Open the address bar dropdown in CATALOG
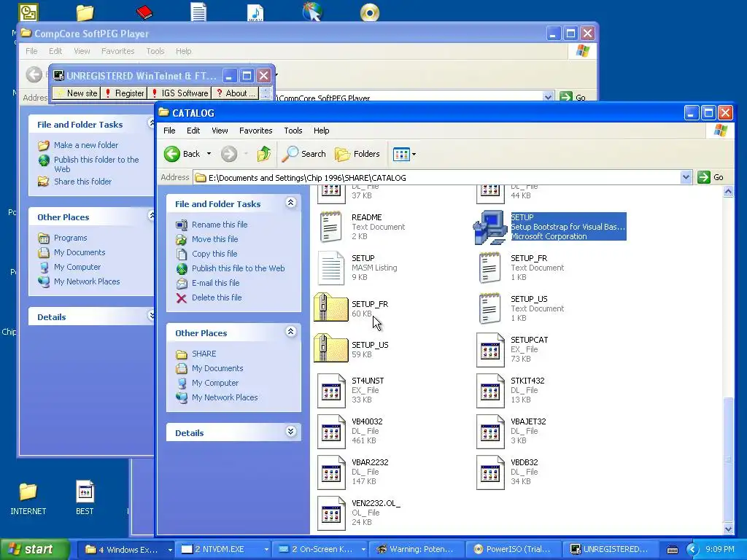Viewport: 747px width, 560px height. click(686, 178)
